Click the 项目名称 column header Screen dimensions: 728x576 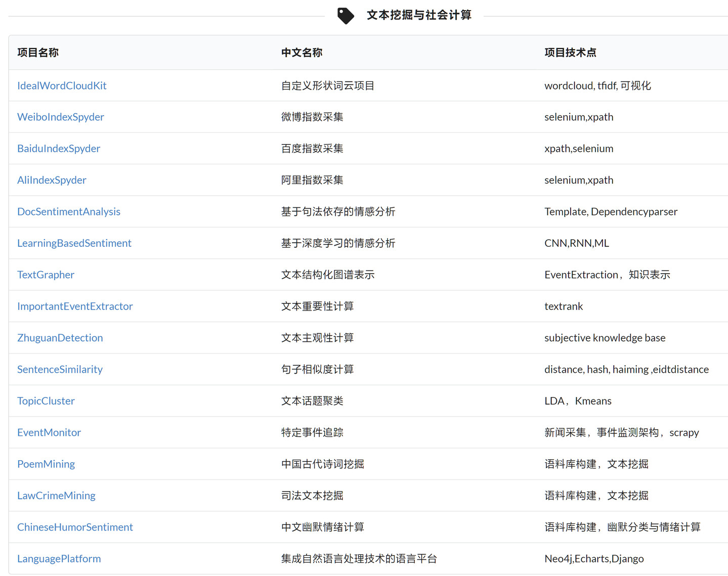coord(38,53)
